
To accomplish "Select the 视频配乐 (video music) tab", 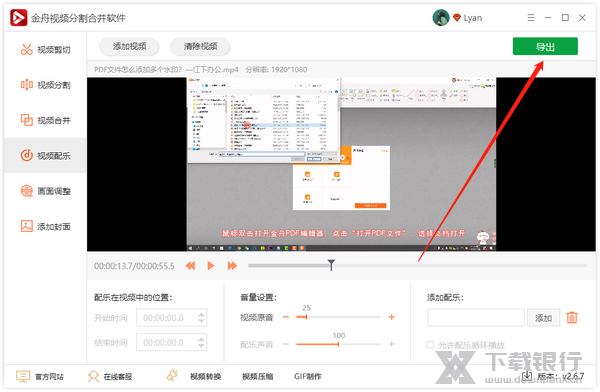I will point(46,155).
